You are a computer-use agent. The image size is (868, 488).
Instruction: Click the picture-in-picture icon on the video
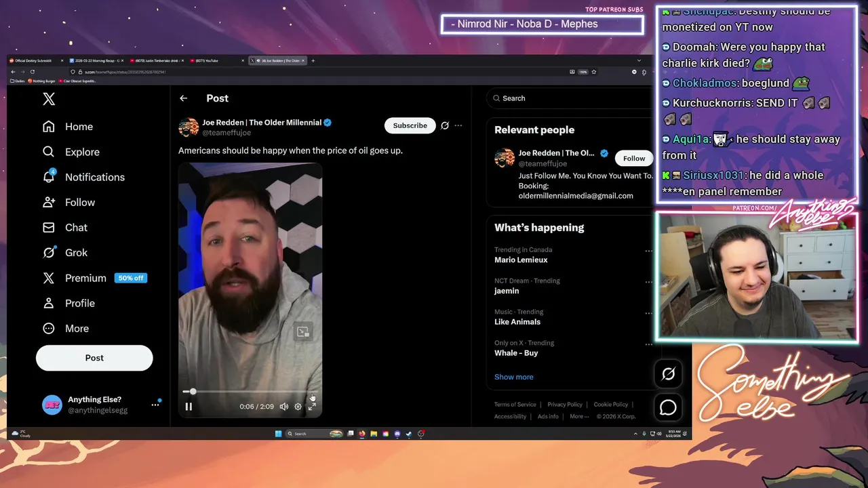(x=303, y=331)
